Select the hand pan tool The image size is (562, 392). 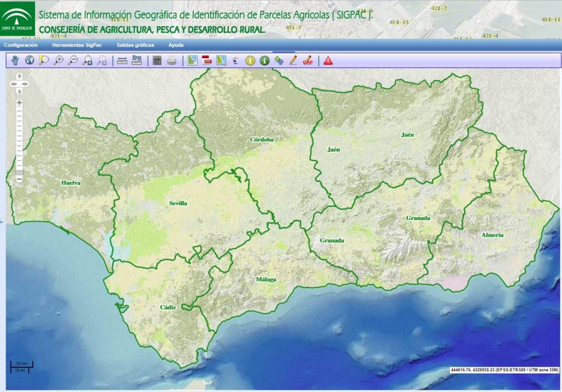(x=15, y=60)
